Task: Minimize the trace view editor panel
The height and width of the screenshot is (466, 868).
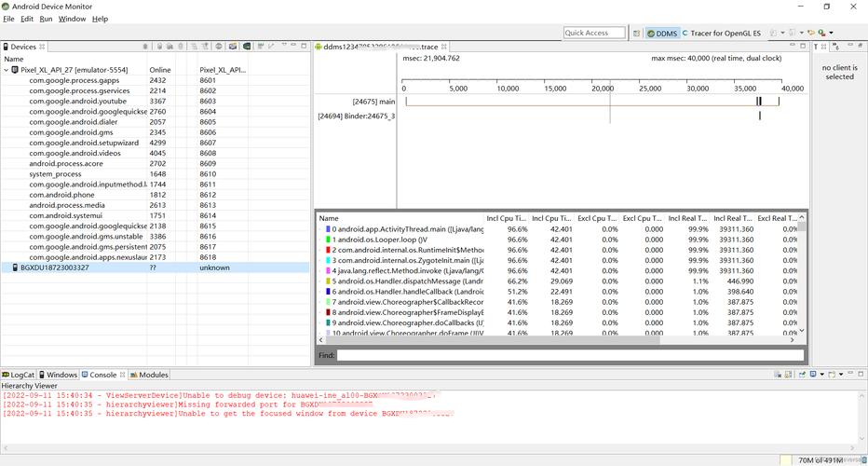Action: pyautogui.click(x=793, y=45)
